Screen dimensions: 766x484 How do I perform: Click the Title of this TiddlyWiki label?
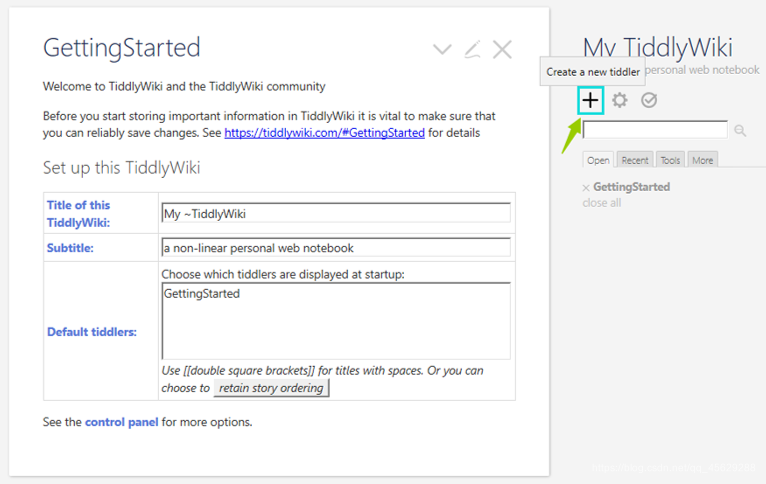(78, 214)
